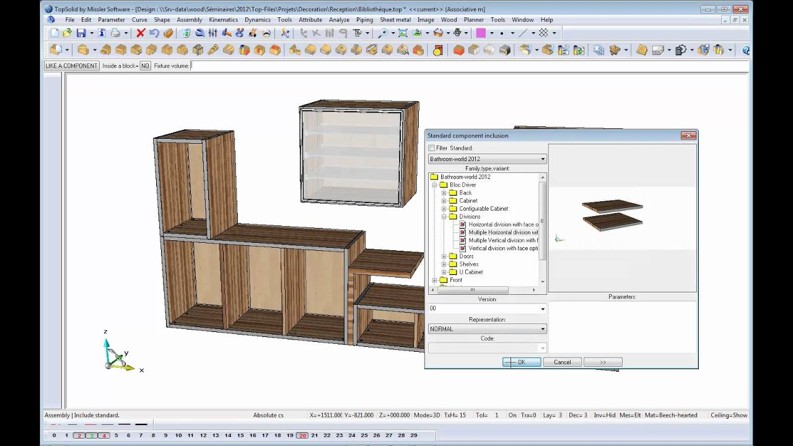Click the dark gray block icon
793x446 pixels.
(505, 50)
